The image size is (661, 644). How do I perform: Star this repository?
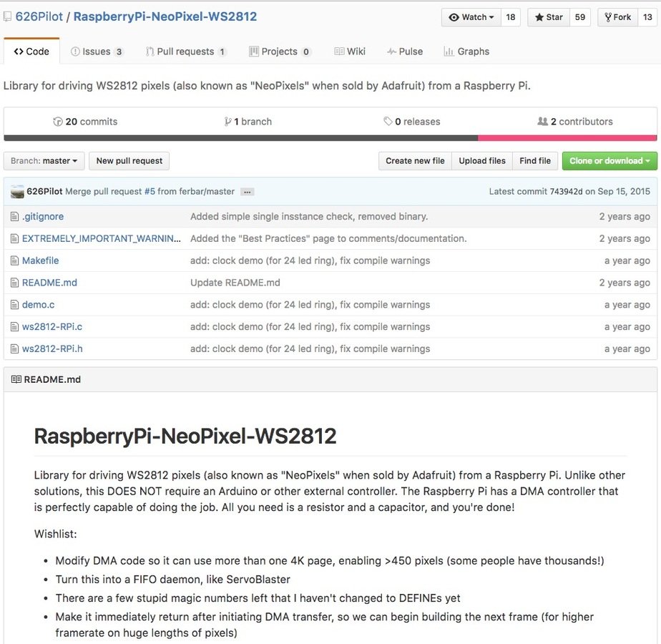tap(549, 17)
